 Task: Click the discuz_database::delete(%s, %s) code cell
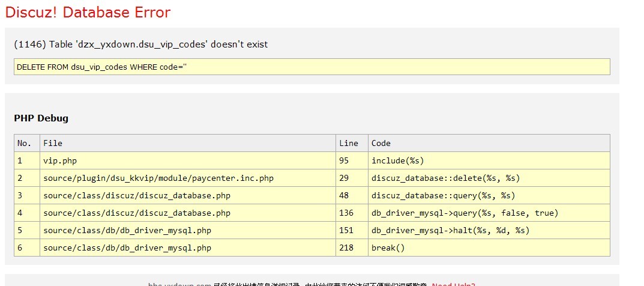tap(445, 178)
